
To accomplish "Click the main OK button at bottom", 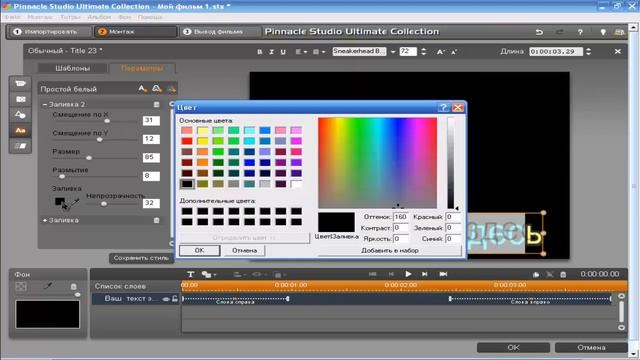I will (513, 347).
